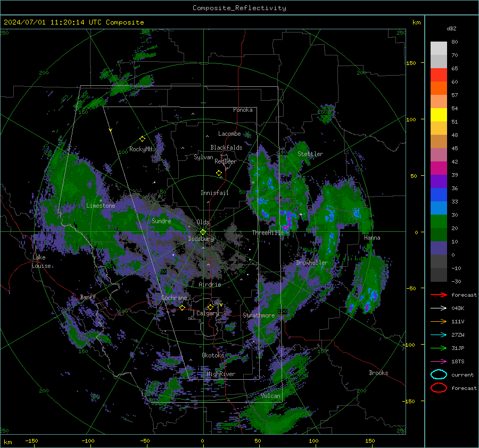Click the Stettler city label
Image resolution: width=479 pixels, height=448 pixels.
(x=310, y=154)
